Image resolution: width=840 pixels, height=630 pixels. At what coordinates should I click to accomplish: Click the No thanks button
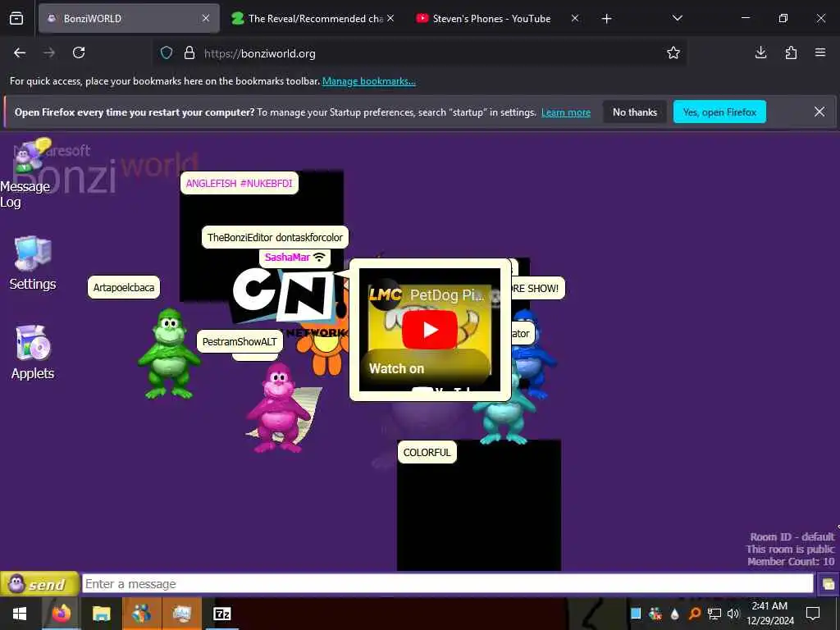coord(635,112)
